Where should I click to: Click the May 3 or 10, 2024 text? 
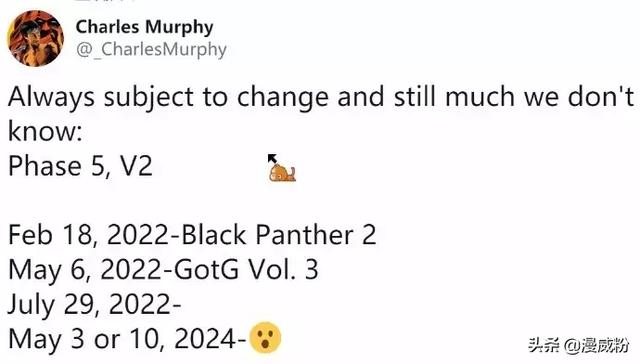[x=127, y=339]
